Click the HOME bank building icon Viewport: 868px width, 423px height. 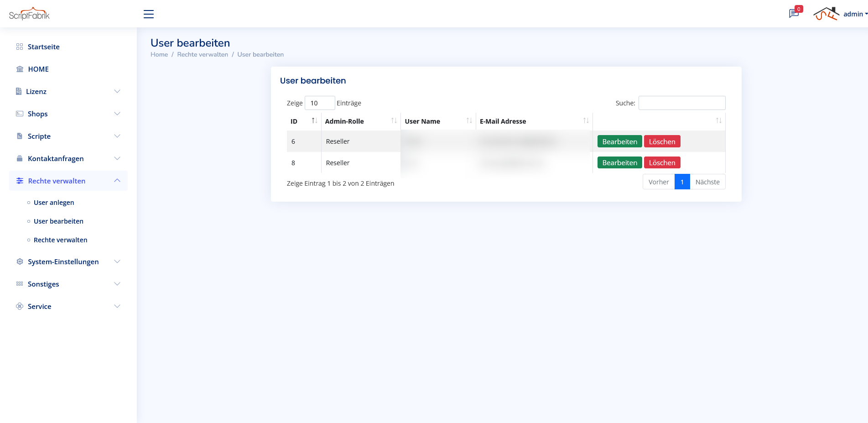click(x=20, y=69)
